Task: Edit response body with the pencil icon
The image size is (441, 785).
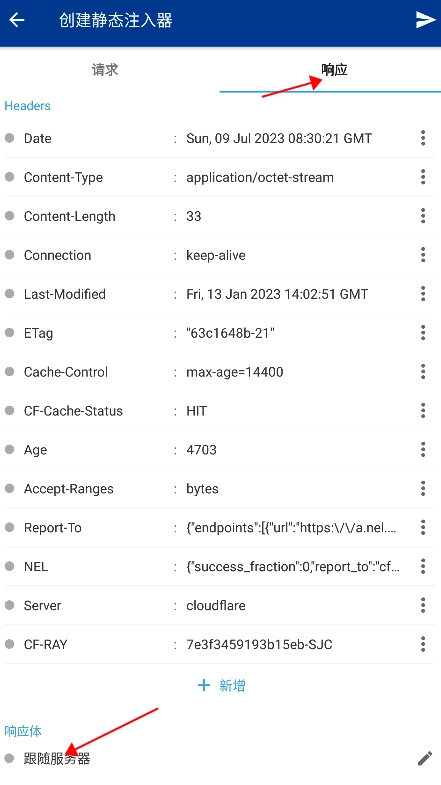Action: pyautogui.click(x=425, y=758)
